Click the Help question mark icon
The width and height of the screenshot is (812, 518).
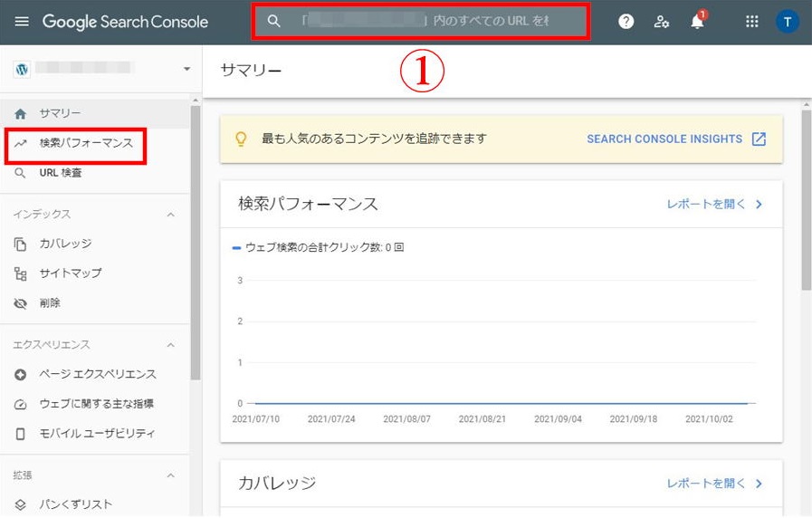(x=626, y=22)
